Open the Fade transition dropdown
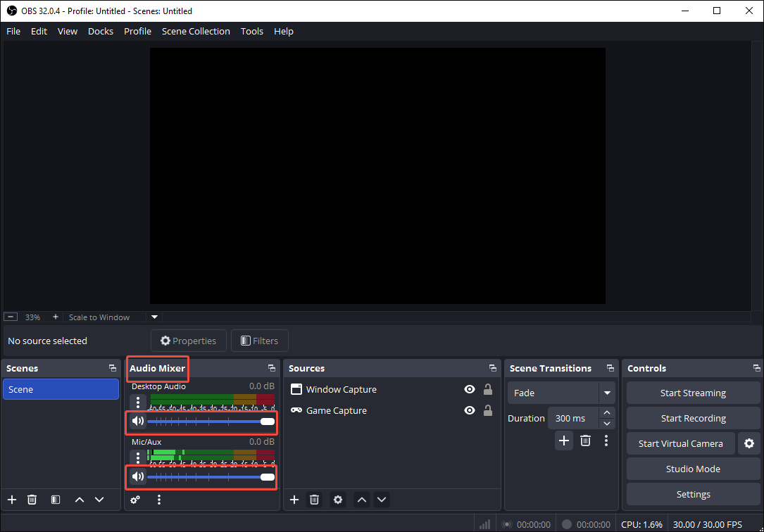 (607, 393)
